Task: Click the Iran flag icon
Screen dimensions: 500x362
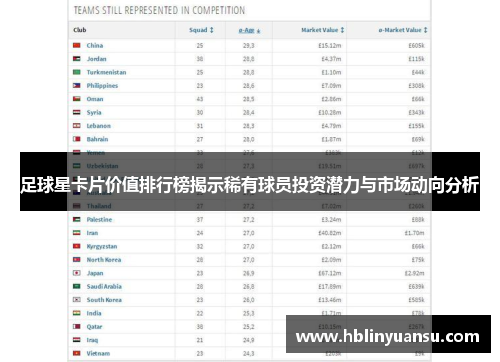Action: [77, 233]
